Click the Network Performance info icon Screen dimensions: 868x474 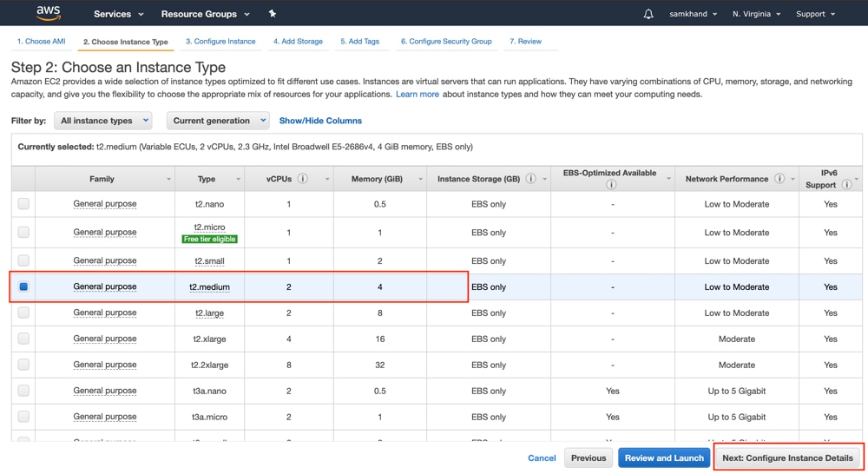click(x=779, y=179)
